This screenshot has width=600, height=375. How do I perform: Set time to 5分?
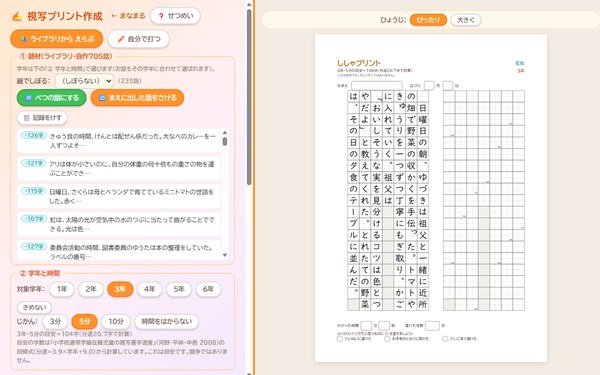click(x=85, y=322)
